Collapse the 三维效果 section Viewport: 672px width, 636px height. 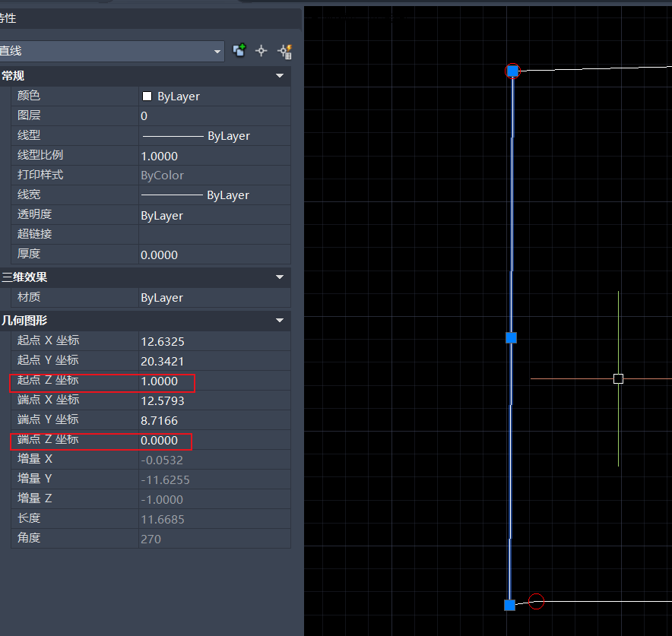(280, 277)
